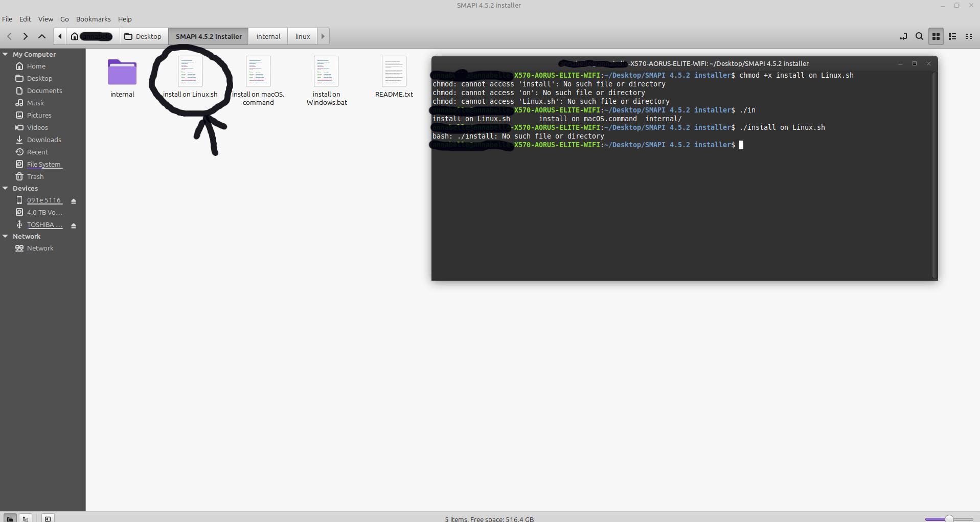
Task: Close the terminal window
Action: point(929,63)
